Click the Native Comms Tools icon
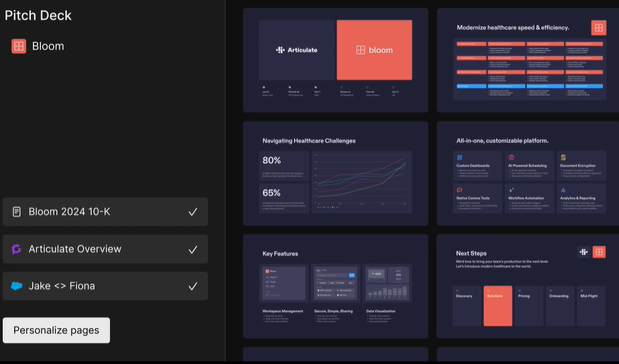This screenshot has height=364, width=619. click(x=459, y=190)
